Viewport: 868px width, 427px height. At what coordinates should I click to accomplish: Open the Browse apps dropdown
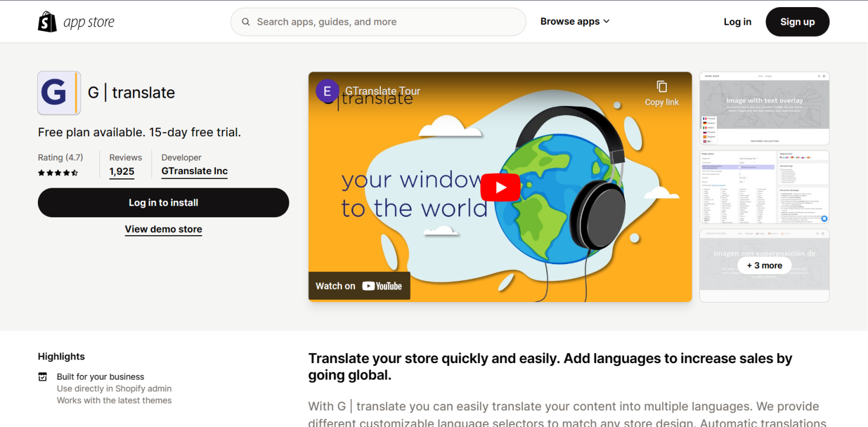[574, 21]
